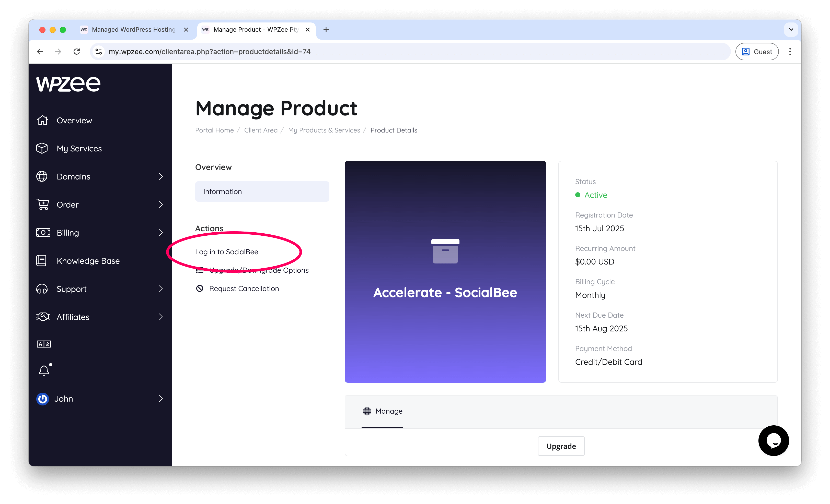Open the live chat bubble
Viewport: 830px width, 504px height.
coord(774,440)
